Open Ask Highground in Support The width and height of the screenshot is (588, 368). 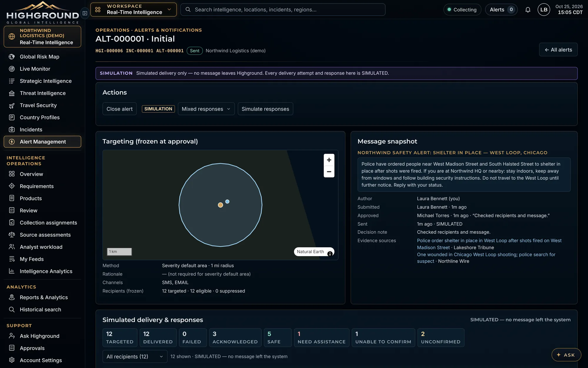[x=42, y=336]
